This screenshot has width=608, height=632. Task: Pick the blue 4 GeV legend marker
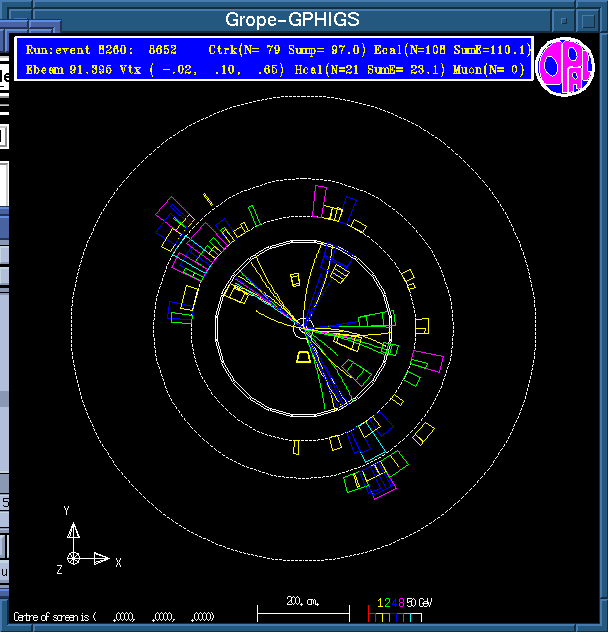click(x=394, y=604)
